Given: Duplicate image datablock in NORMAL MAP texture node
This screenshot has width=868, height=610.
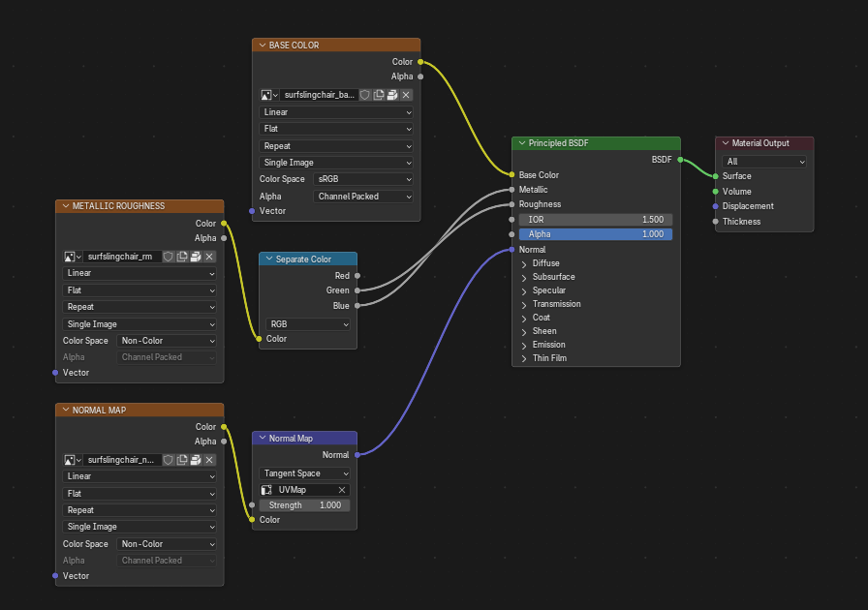Looking at the screenshot, I should [x=182, y=460].
